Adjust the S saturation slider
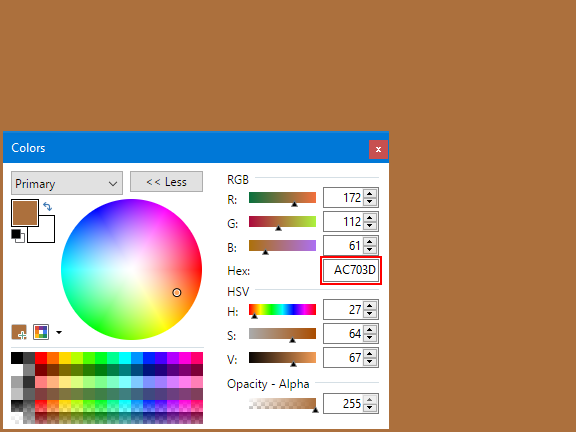 tap(282, 334)
